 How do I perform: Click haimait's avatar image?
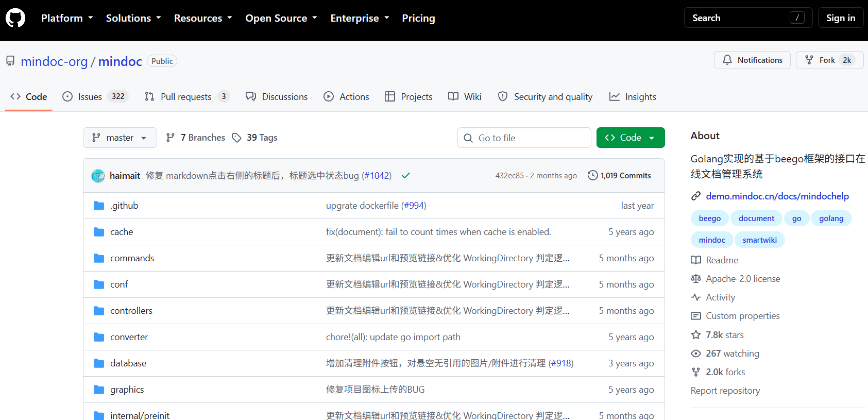click(98, 176)
